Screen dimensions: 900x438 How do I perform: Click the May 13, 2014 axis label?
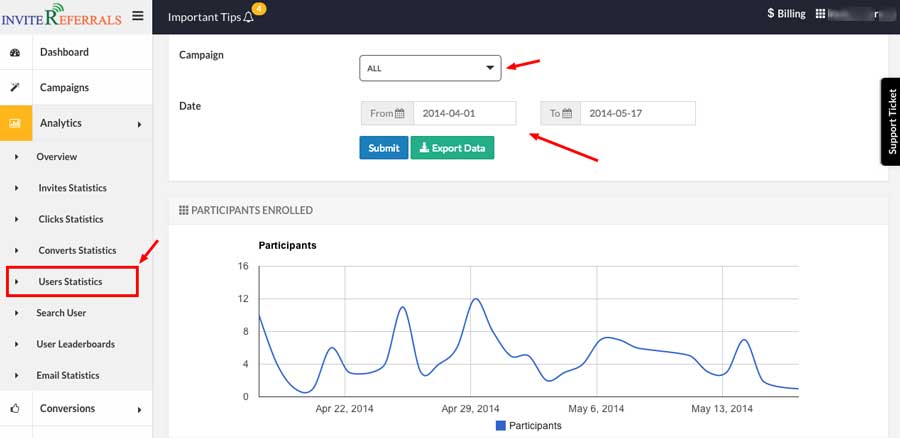pos(722,409)
